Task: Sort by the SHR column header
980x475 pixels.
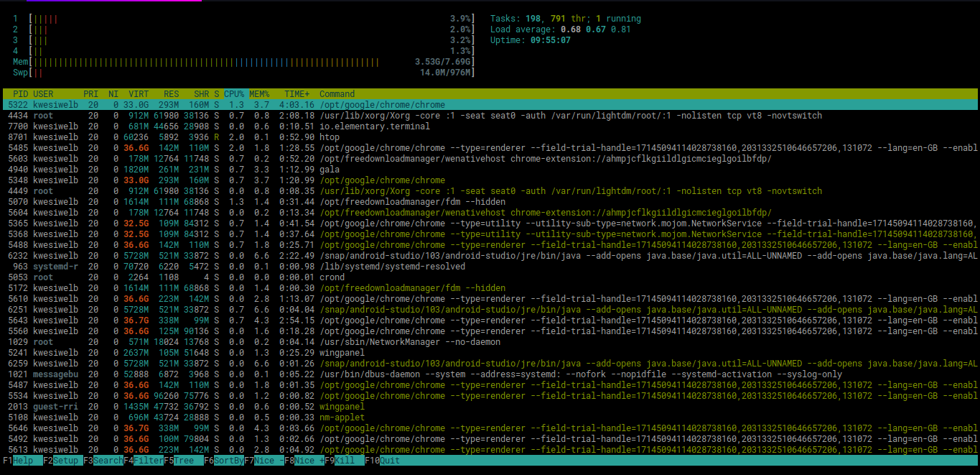Action: point(201,94)
